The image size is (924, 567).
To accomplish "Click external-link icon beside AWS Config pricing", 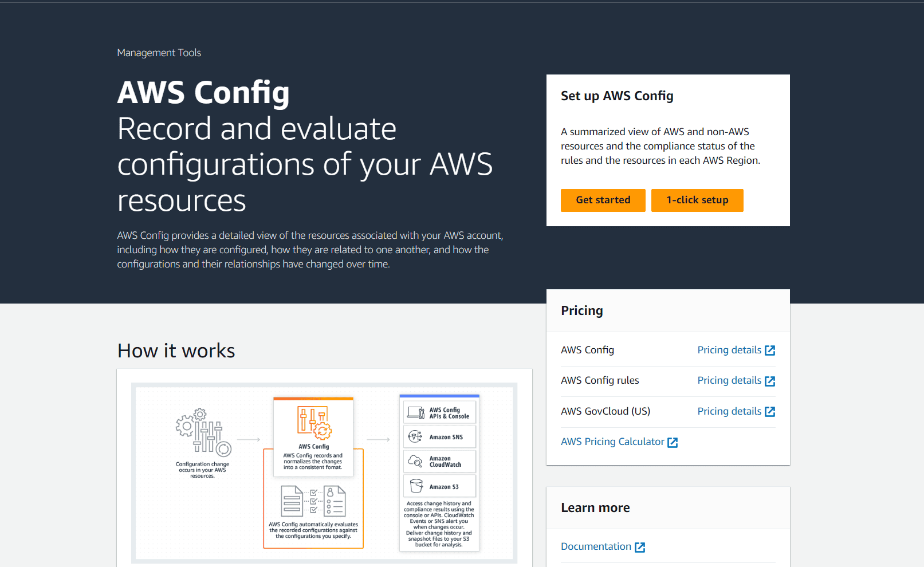I will click(x=770, y=351).
